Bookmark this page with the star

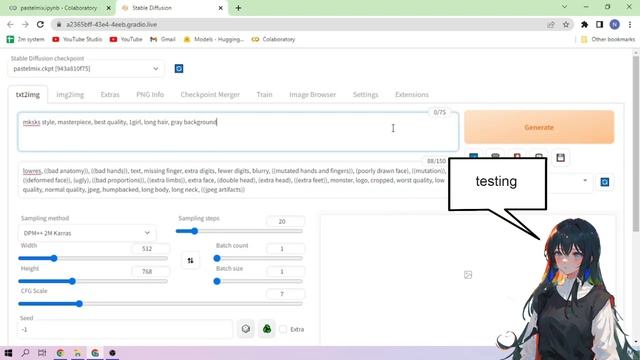point(566,24)
